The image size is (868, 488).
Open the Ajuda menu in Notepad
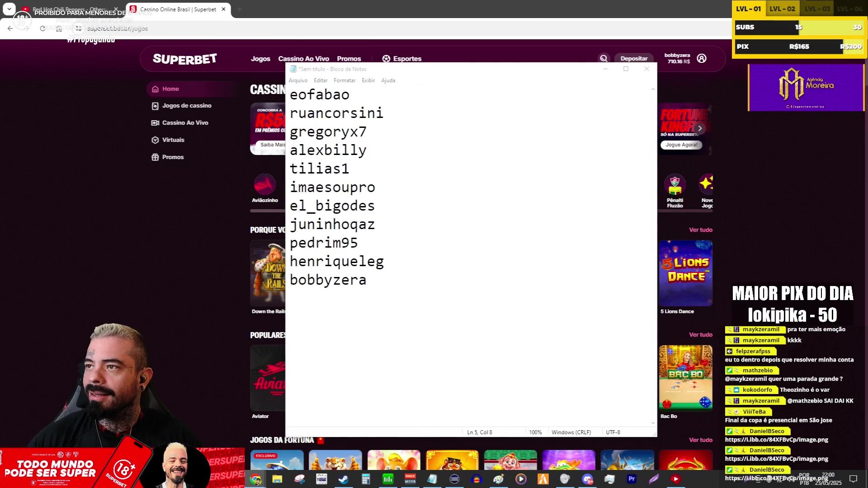(388, 80)
